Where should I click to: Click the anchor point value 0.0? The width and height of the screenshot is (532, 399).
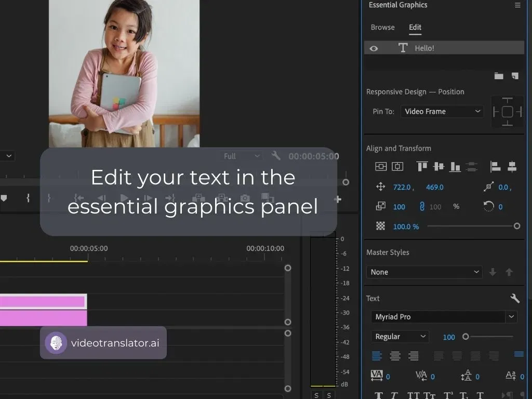click(x=503, y=187)
